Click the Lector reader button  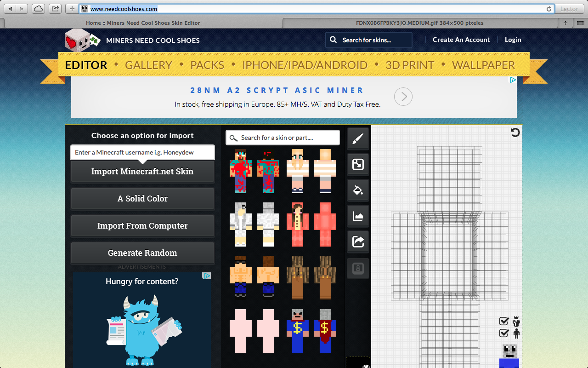(569, 9)
